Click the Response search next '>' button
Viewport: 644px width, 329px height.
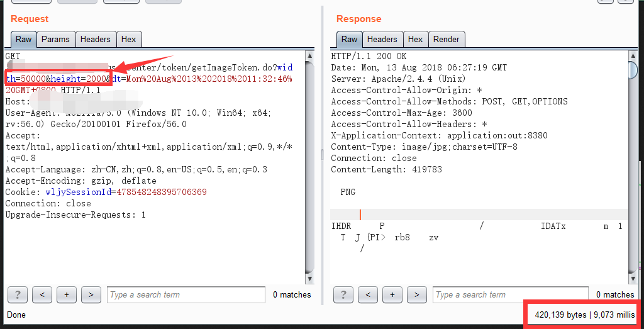click(x=417, y=294)
